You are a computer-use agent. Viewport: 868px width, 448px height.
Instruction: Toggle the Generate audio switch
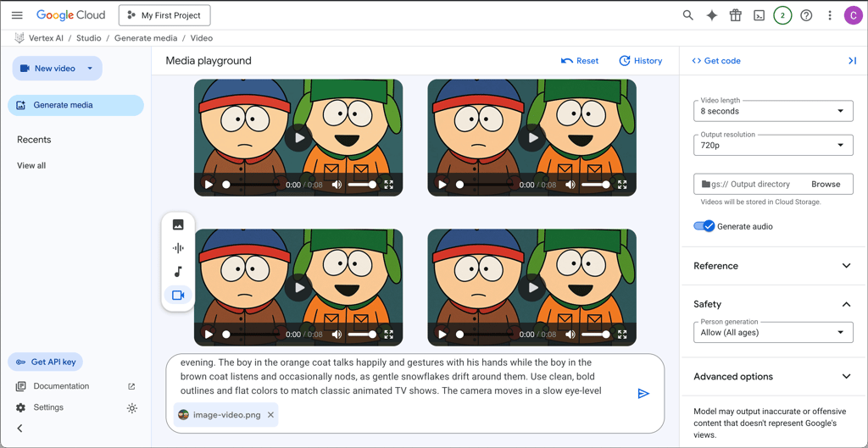tap(704, 226)
